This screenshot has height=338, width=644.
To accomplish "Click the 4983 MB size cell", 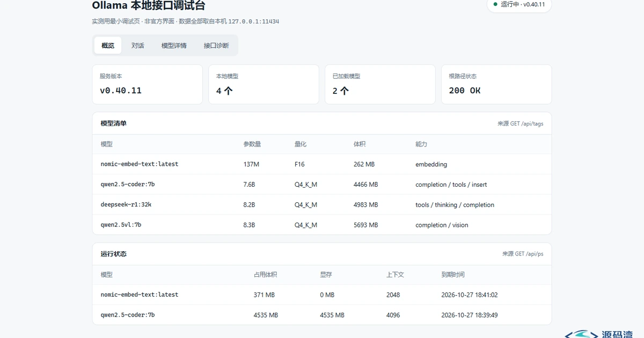I will coord(366,205).
